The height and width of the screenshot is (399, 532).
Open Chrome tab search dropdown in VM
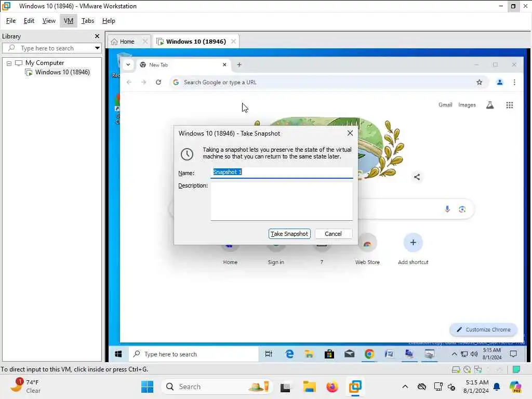pos(128,65)
